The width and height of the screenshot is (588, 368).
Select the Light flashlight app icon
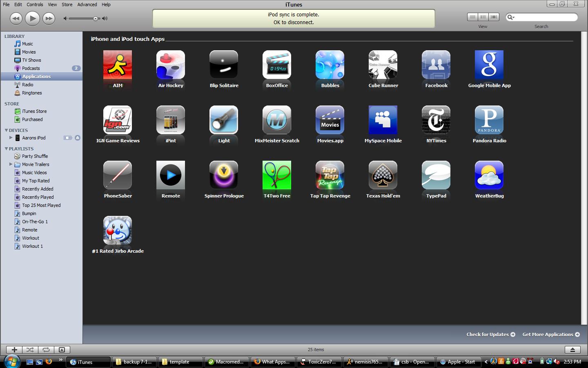click(224, 120)
